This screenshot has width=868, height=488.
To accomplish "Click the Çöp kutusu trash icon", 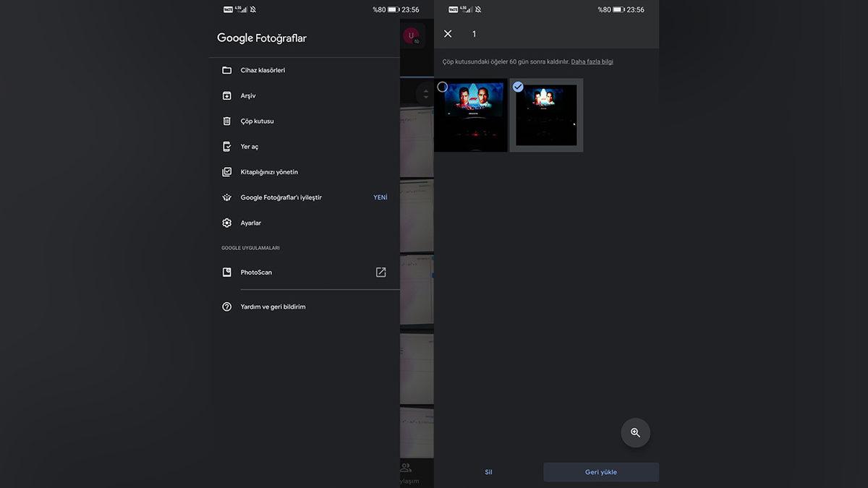I will coord(226,121).
